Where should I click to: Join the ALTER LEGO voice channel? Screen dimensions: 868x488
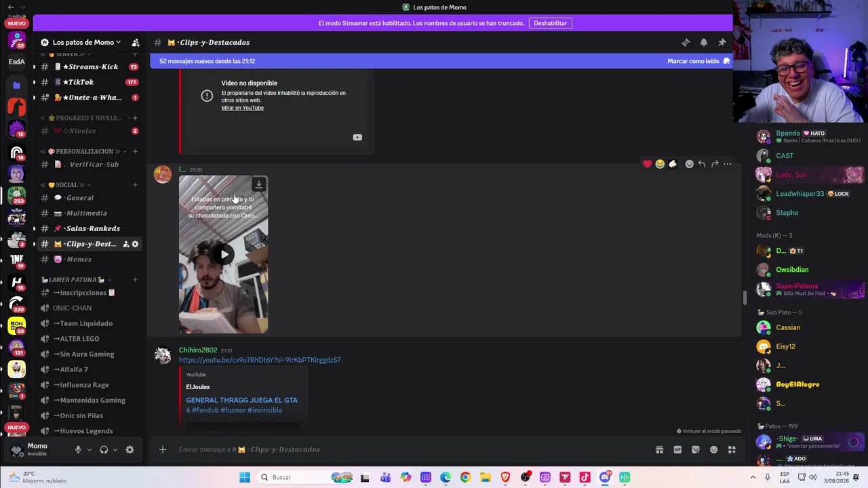point(89,339)
